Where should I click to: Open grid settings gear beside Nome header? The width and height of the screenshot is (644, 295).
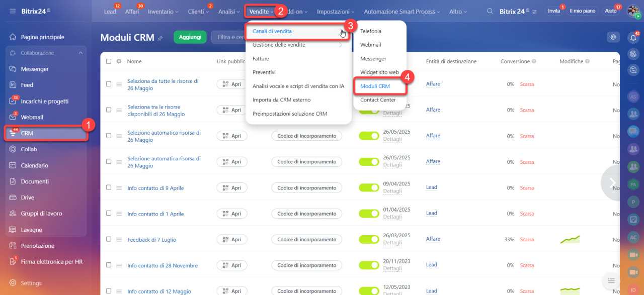click(x=119, y=61)
